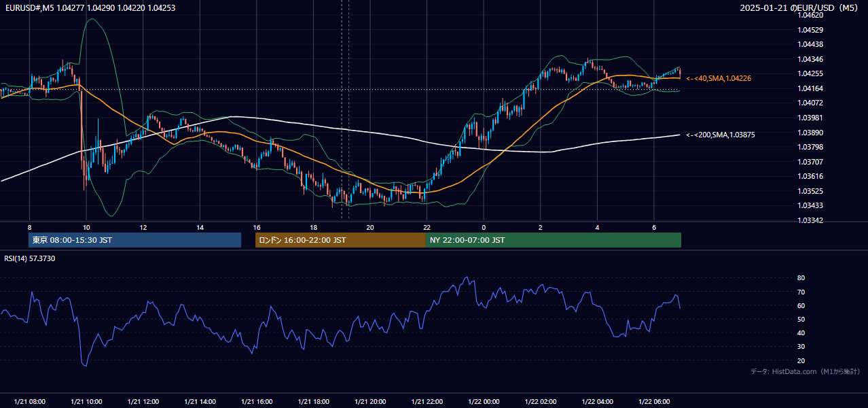Click the 1.03525 price axis label
The image size is (868, 408).
click(811, 191)
